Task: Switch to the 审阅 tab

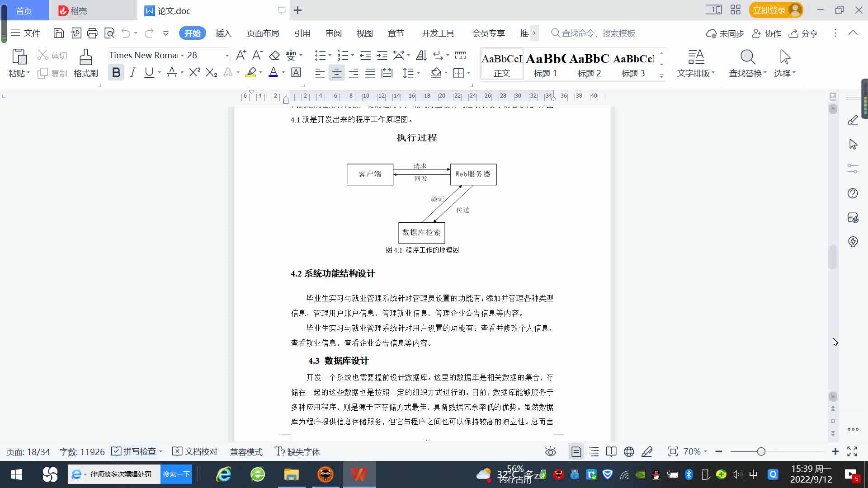Action: click(x=334, y=33)
